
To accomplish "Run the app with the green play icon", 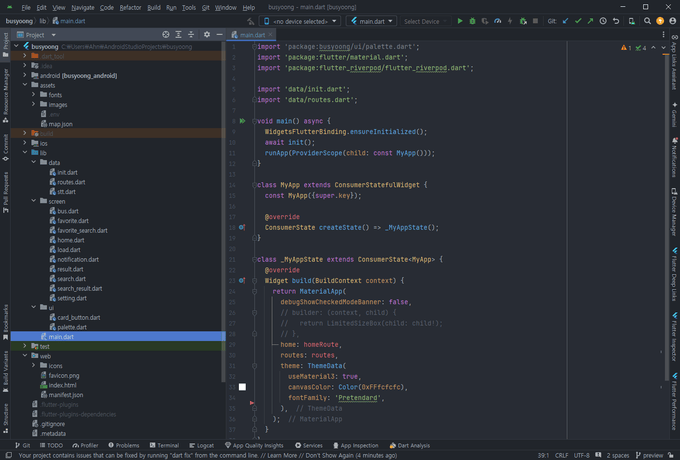I will point(460,21).
